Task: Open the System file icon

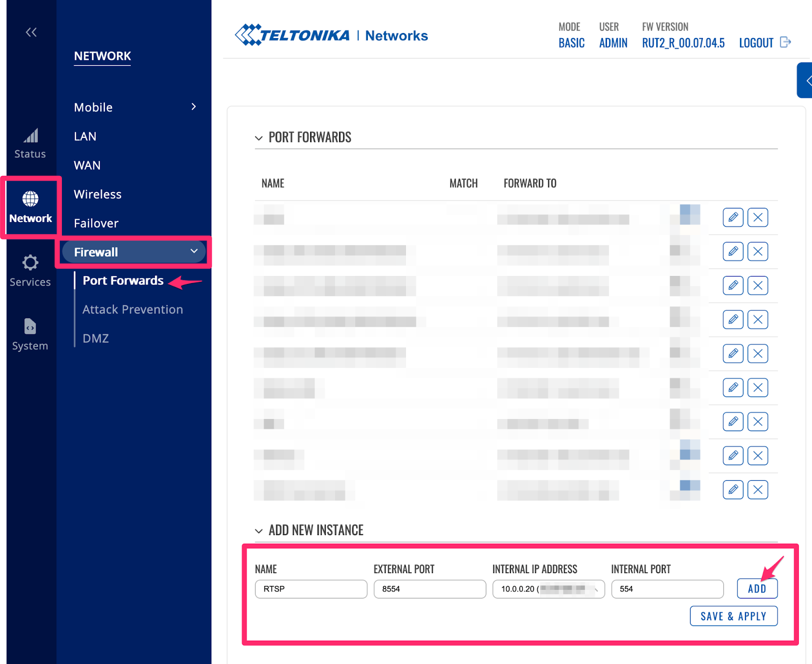Action: click(30, 327)
